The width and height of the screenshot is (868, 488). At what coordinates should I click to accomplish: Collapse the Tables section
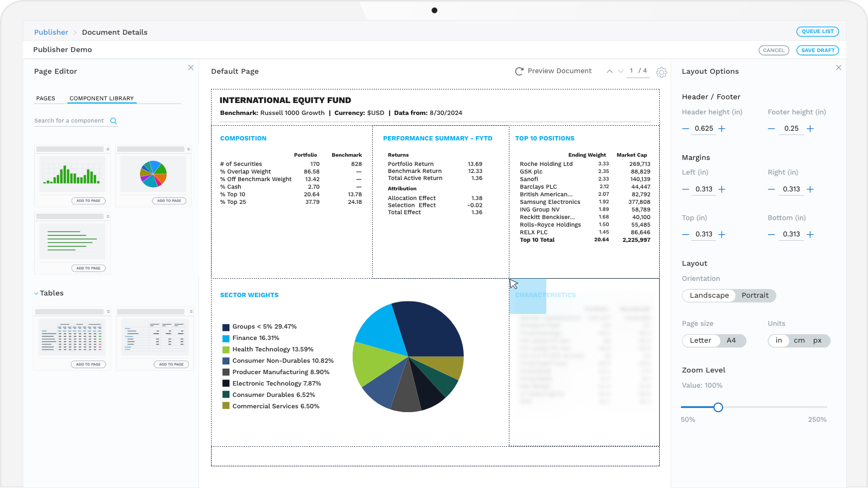36,293
